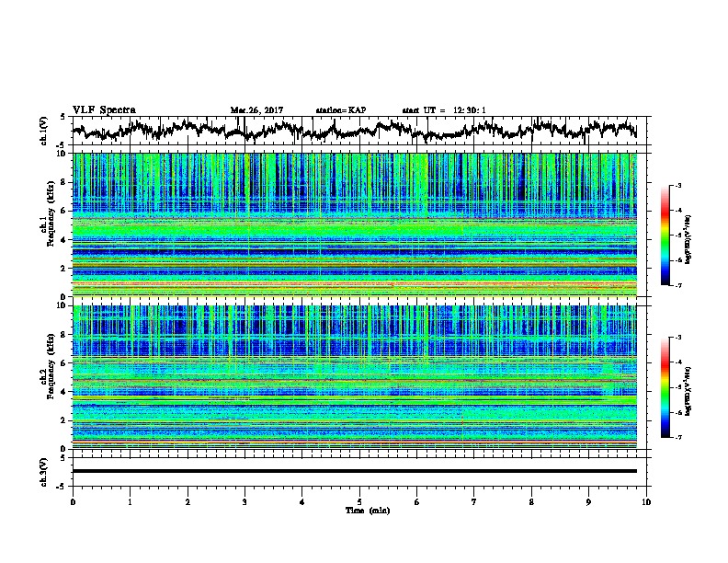Click the "Time (min)" axis label
The image size is (728, 563).
point(368,511)
